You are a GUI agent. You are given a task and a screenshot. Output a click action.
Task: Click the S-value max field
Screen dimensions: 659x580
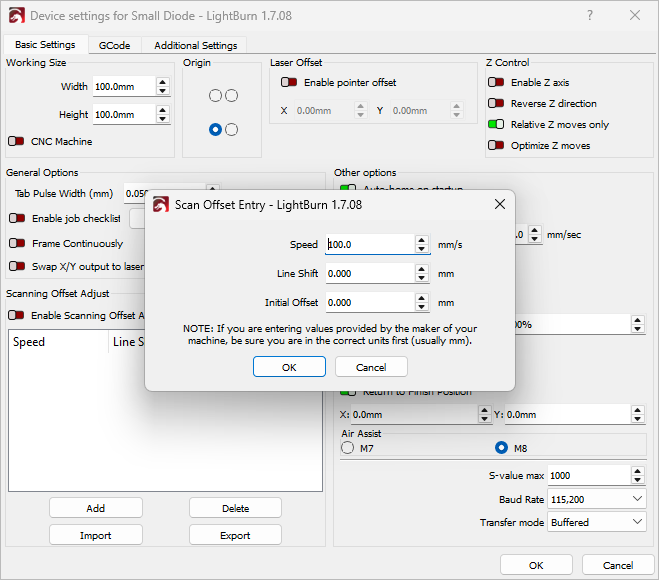(589, 475)
